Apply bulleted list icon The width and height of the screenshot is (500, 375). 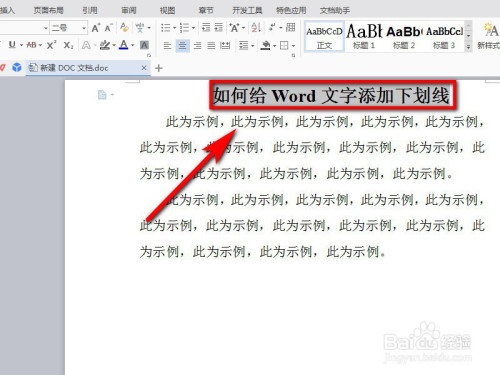(165, 28)
